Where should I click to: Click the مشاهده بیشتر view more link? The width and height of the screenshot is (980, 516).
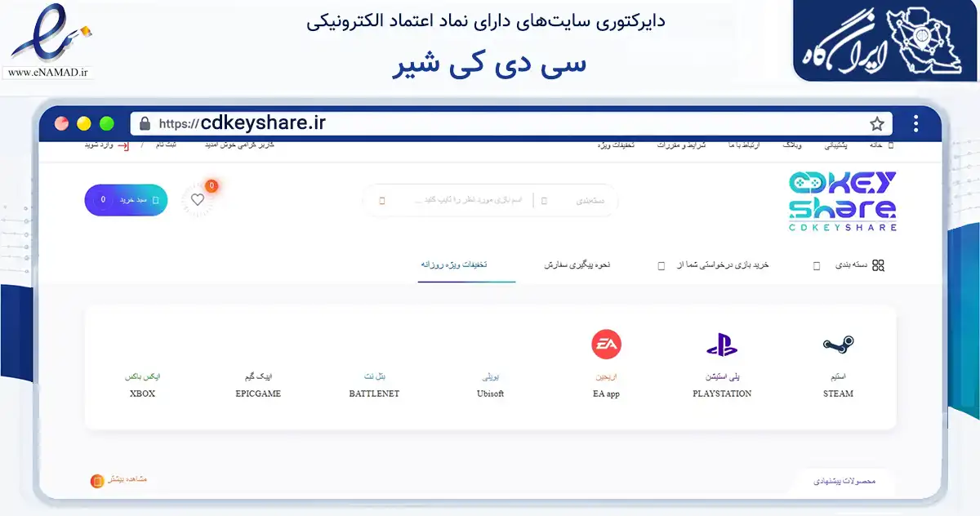click(x=129, y=481)
